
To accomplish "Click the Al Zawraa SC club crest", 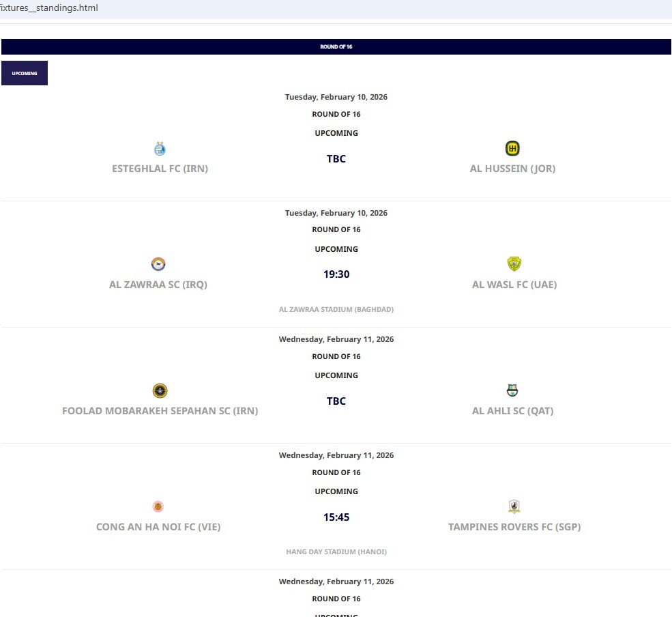I will click(x=158, y=264).
